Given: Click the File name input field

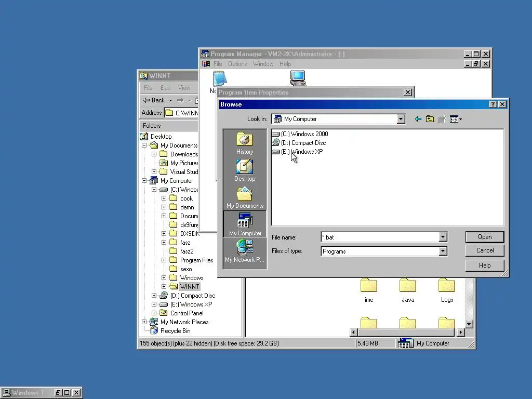Looking at the screenshot, I should tap(380, 237).
